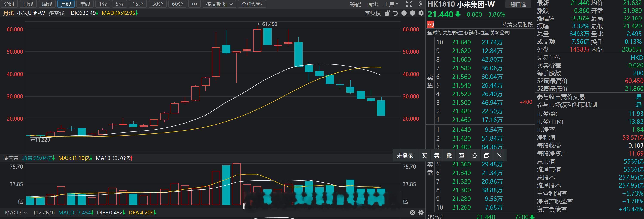Click the ←11.220 low price marker

point(40,140)
